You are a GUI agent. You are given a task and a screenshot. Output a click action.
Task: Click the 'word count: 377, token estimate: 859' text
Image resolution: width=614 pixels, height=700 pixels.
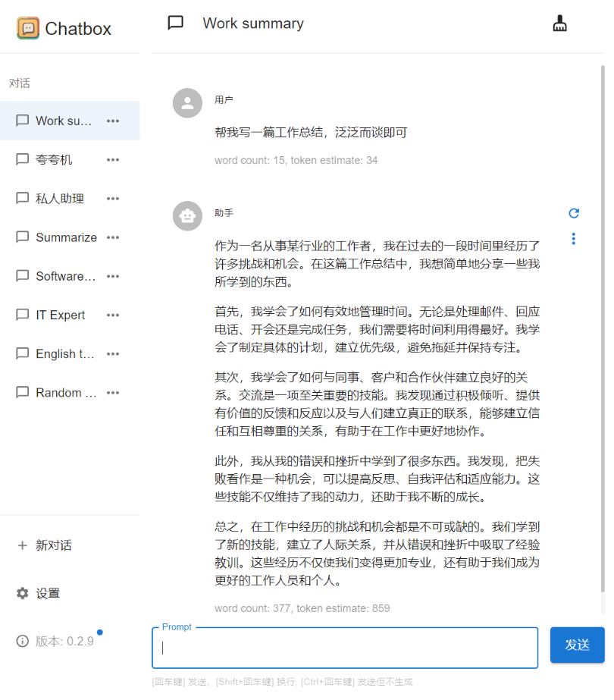pos(302,608)
